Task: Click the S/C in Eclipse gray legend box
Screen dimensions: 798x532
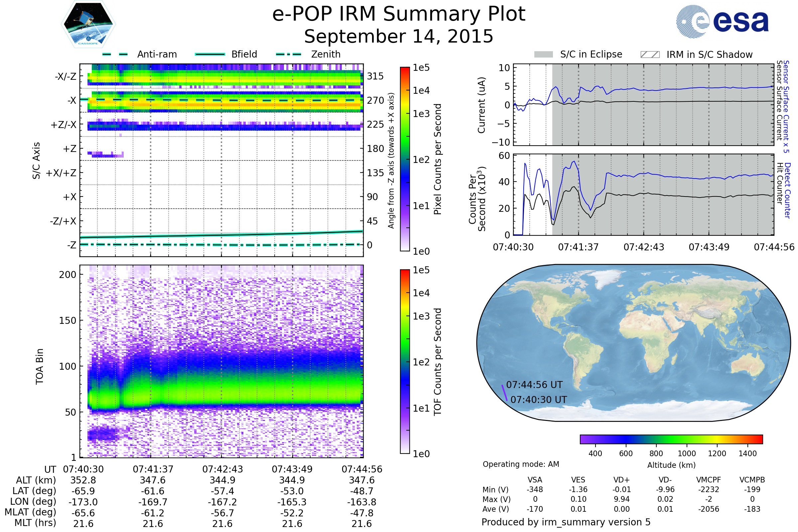Action: point(543,55)
